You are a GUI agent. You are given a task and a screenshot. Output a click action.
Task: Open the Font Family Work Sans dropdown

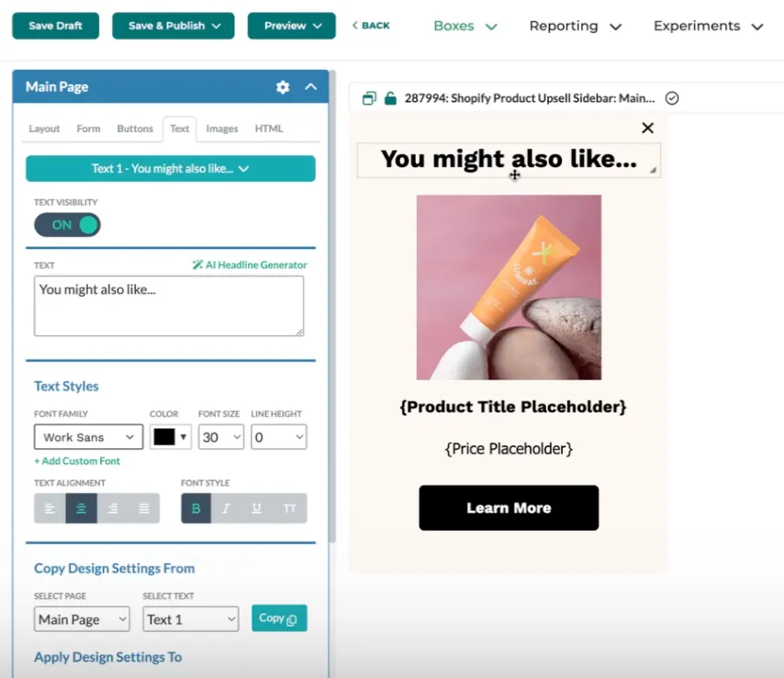pos(88,437)
